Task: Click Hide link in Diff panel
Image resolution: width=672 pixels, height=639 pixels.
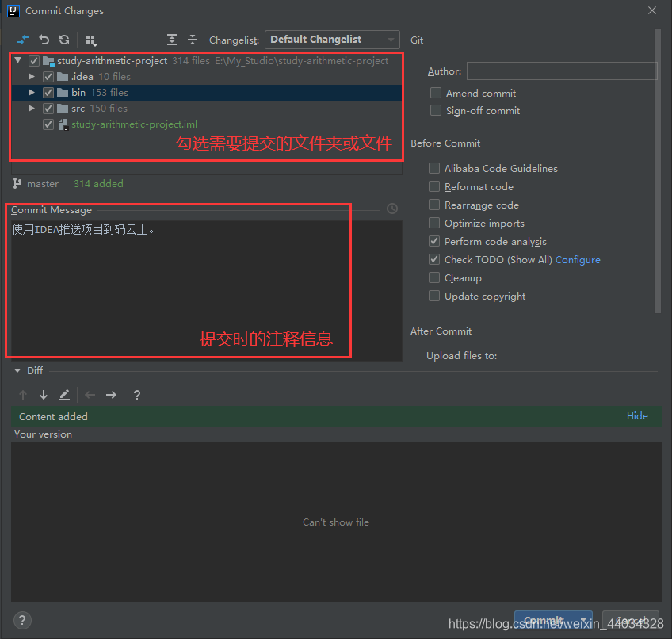Action: click(637, 416)
